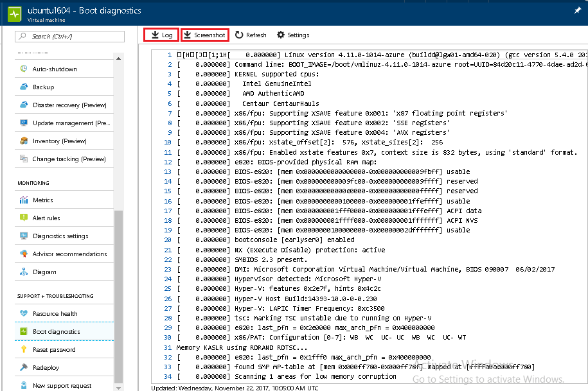Click the Diagram icon
The height and width of the screenshot is (391, 588).
tap(24, 272)
